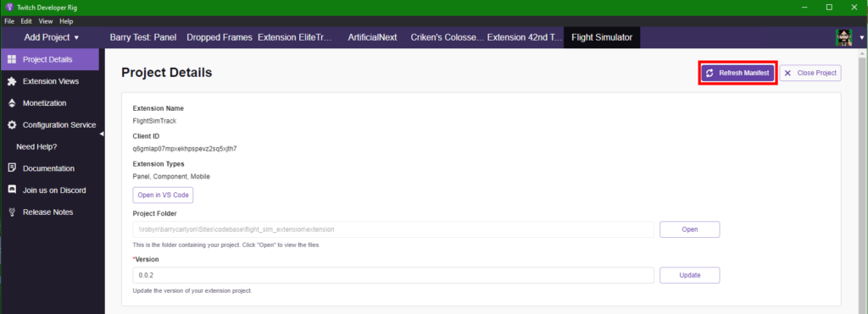Switch to the ArtificialNext tab
This screenshot has width=868, height=314.
(x=373, y=37)
